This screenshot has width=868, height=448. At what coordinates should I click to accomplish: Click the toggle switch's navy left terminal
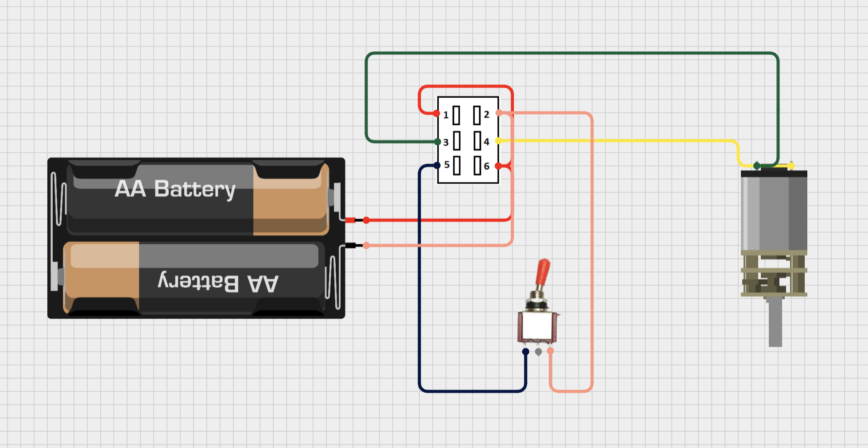point(526,351)
